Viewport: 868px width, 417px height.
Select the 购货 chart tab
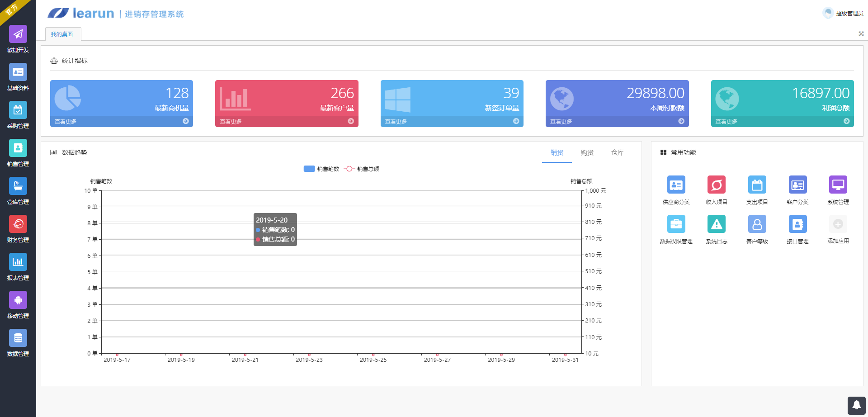tap(587, 152)
